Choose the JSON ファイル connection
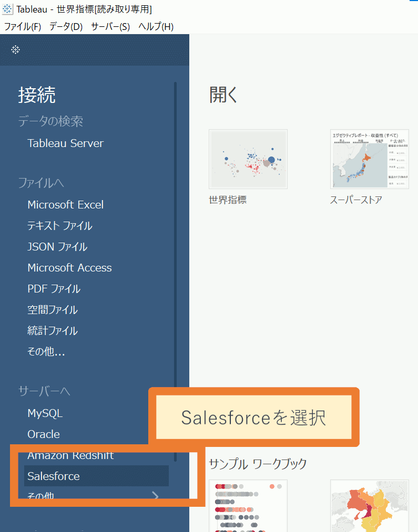The image size is (418, 532). [x=57, y=247]
